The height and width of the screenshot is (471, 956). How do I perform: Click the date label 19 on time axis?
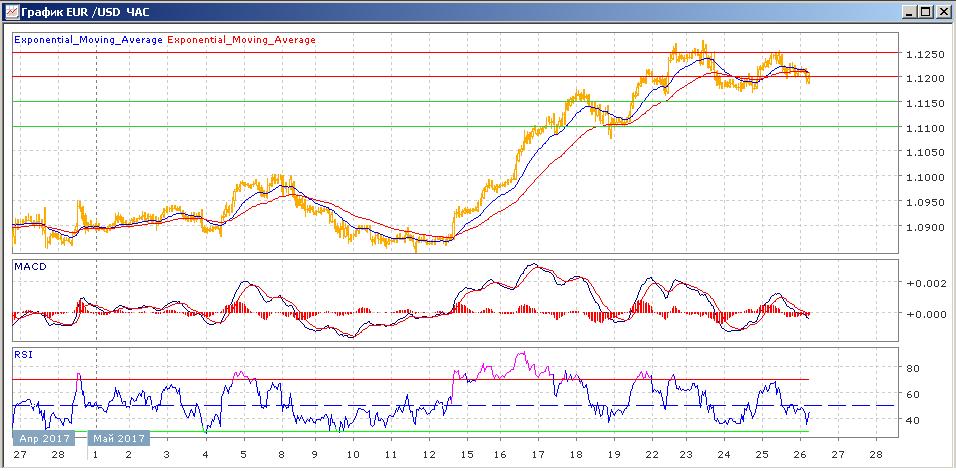[613, 455]
